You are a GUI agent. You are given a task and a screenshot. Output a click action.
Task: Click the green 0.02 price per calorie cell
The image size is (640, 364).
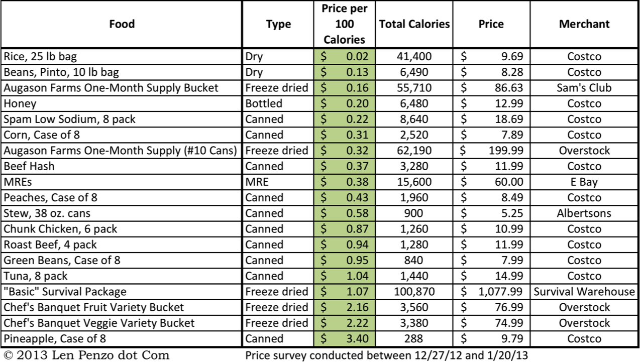pyautogui.click(x=345, y=57)
